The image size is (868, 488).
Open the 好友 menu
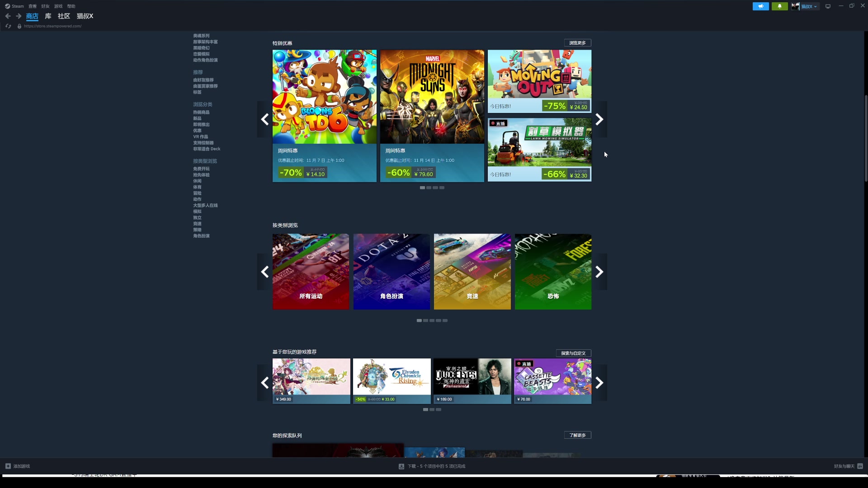[x=45, y=6]
